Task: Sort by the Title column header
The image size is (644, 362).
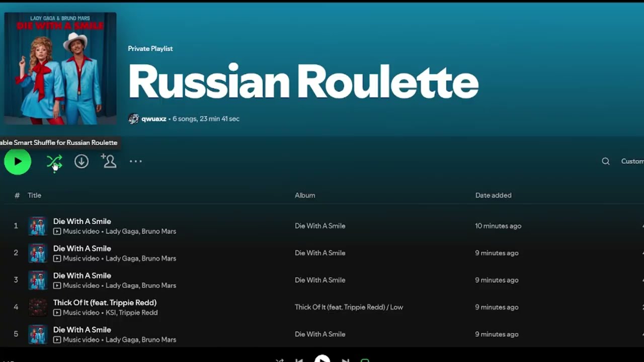Action: tap(34, 195)
